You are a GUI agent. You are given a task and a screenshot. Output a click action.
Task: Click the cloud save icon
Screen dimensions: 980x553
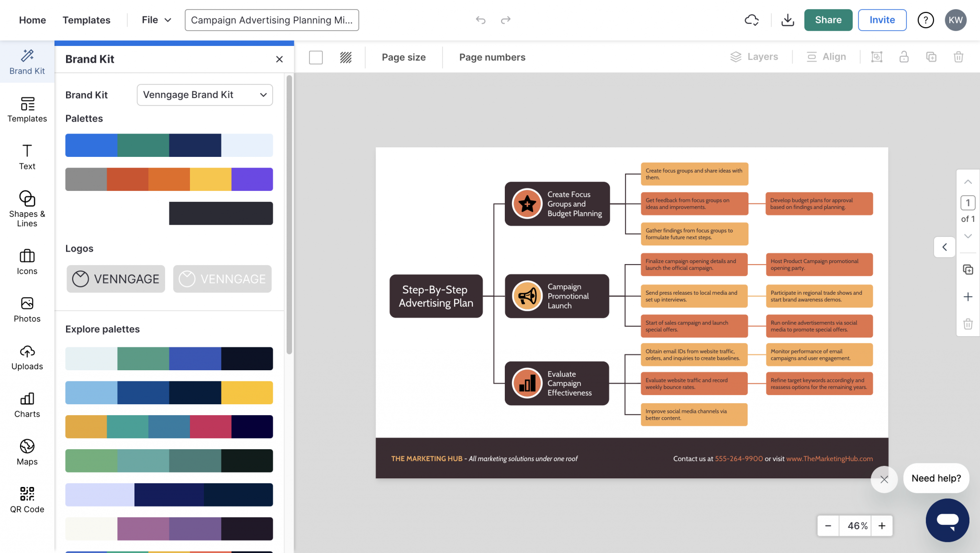751,20
